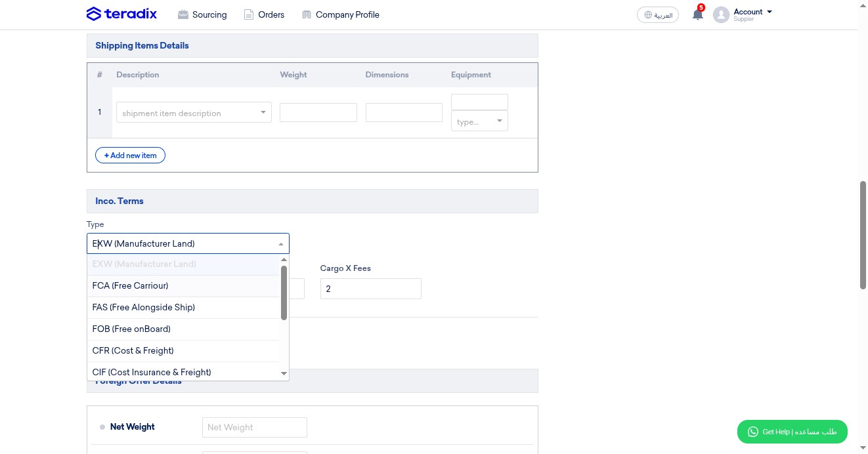
Task: Open the Company Profile page
Action: click(340, 14)
